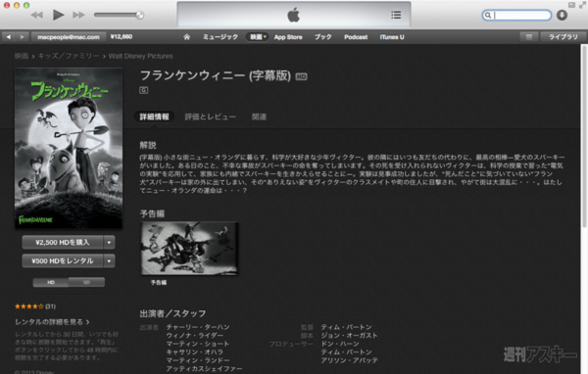This screenshot has height=374, width=588.
Task: Switch to mini player icon
Action: (571, 5)
